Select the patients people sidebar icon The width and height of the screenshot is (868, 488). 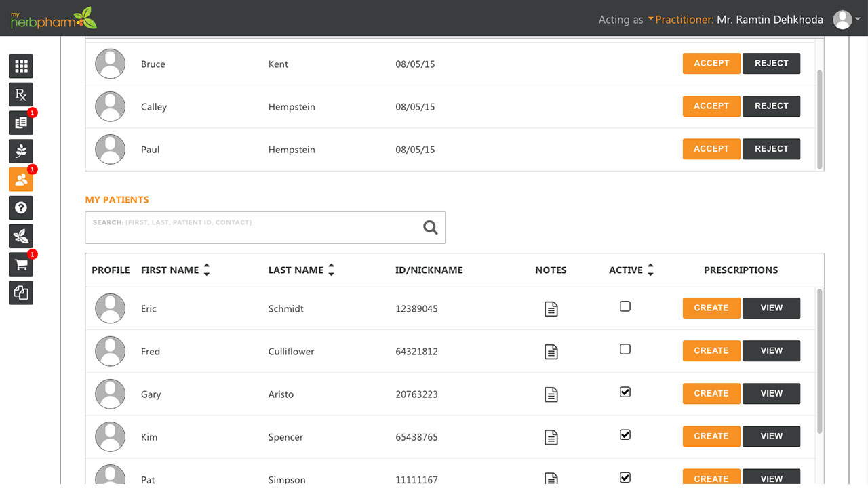(21, 180)
